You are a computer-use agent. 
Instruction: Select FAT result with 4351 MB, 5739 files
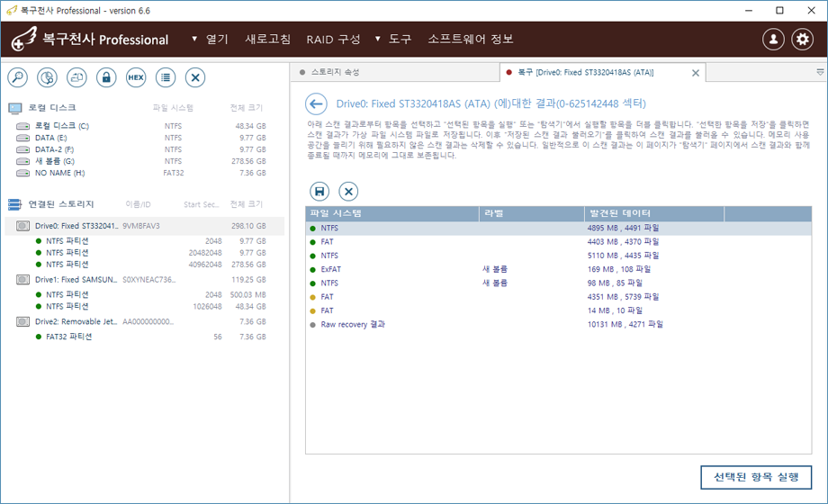(558, 297)
